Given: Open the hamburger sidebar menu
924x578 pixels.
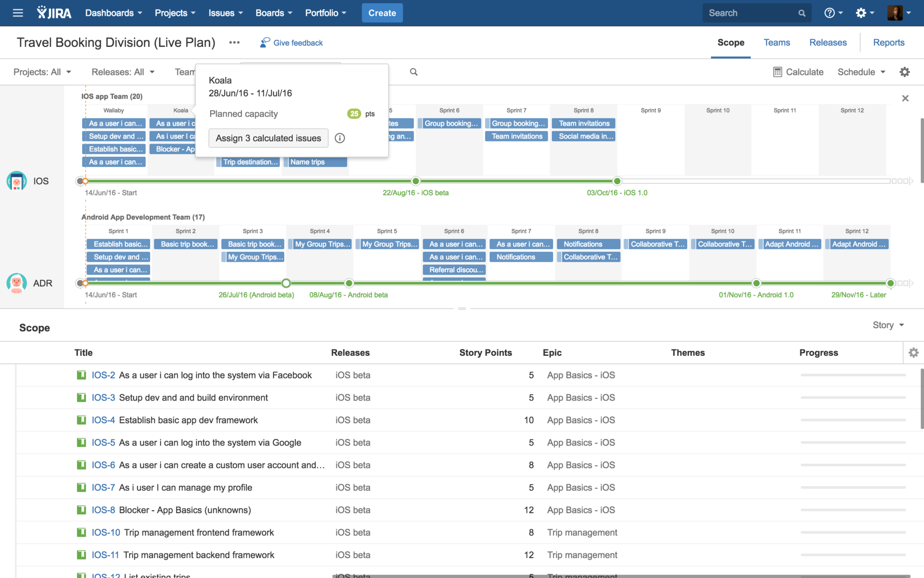Looking at the screenshot, I should (x=18, y=13).
